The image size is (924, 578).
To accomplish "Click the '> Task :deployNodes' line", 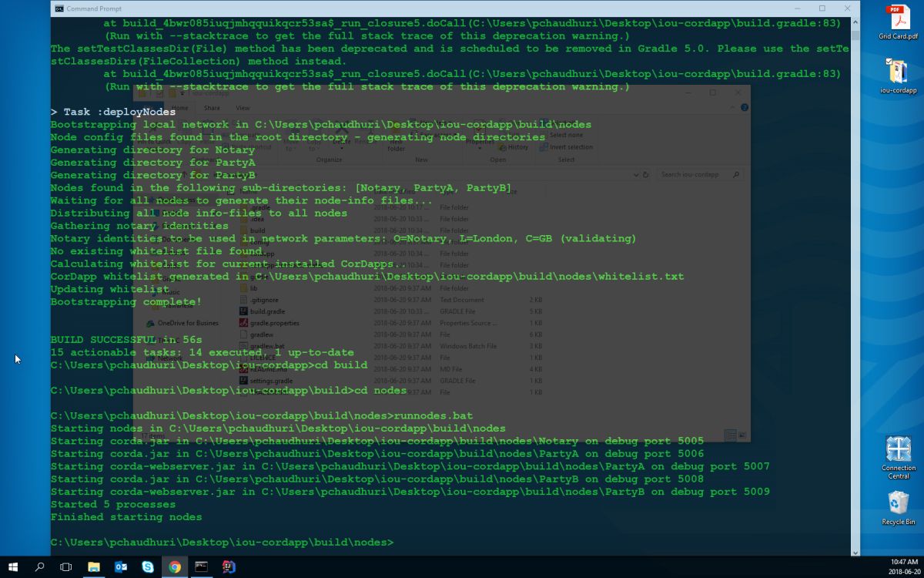I will [x=113, y=112].
